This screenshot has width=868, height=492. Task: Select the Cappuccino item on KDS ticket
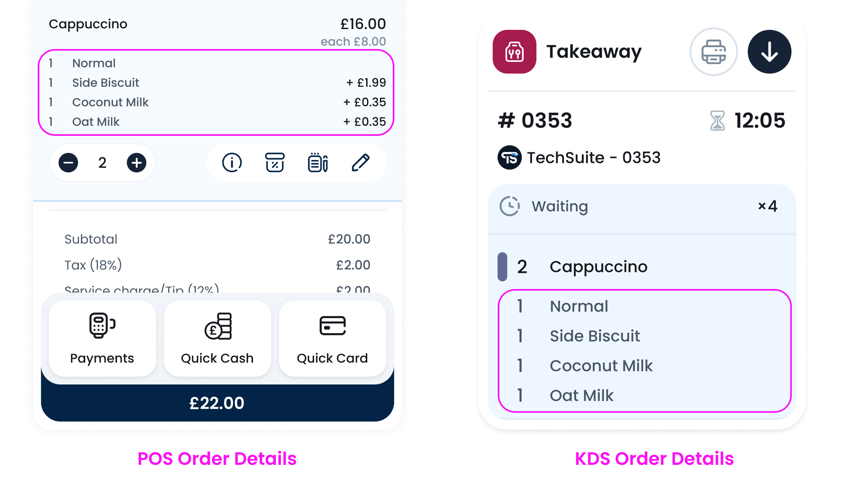click(598, 267)
